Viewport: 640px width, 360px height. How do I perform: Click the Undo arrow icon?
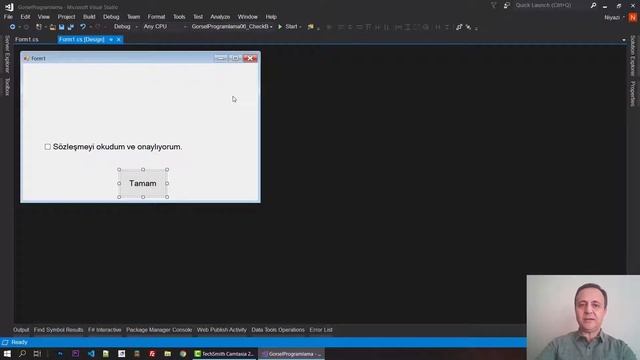[83, 27]
